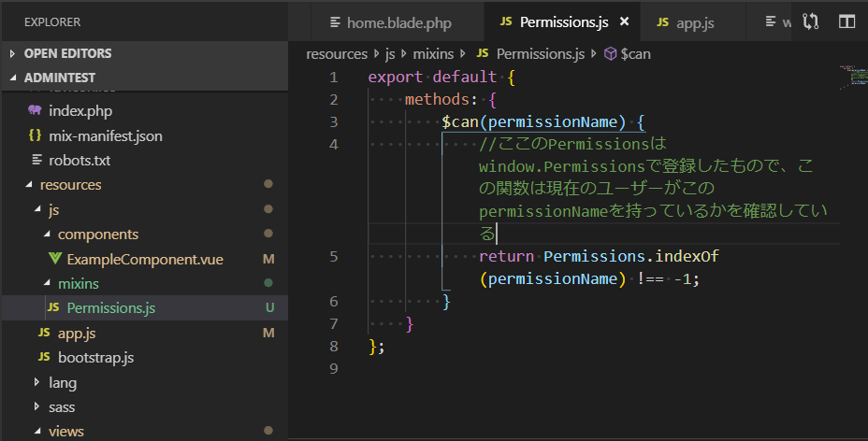Viewport: 868px width, 441px height.
Task: Click line number 1 in the gutter
Action: coord(334,78)
